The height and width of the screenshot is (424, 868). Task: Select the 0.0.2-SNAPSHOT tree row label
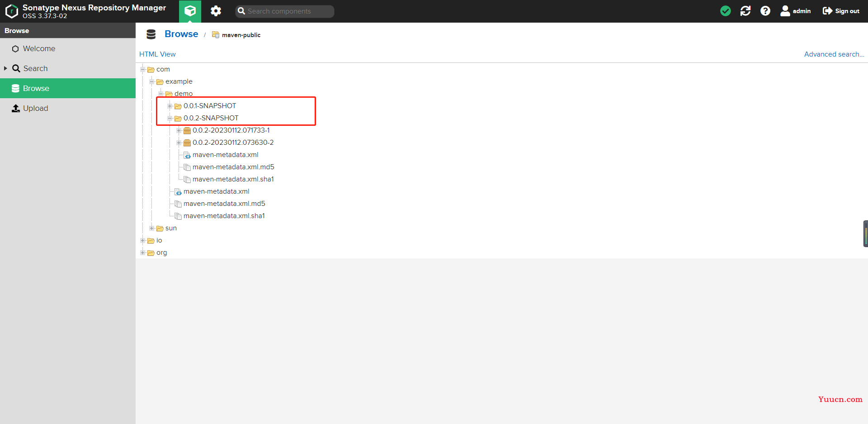211,118
